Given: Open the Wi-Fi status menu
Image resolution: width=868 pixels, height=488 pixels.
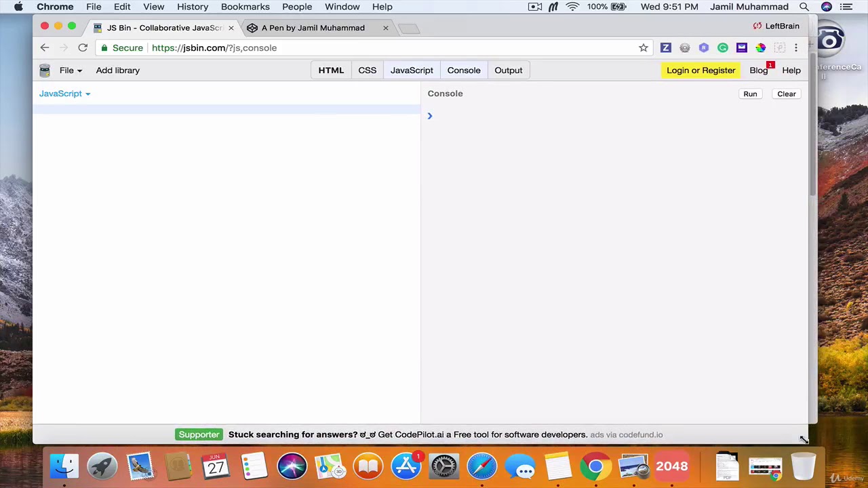Looking at the screenshot, I should (573, 7).
